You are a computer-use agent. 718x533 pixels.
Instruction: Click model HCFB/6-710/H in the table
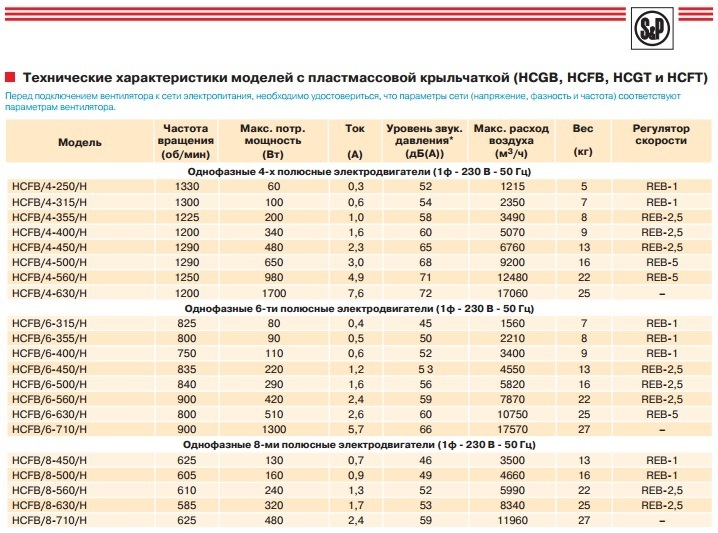click(x=48, y=428)
